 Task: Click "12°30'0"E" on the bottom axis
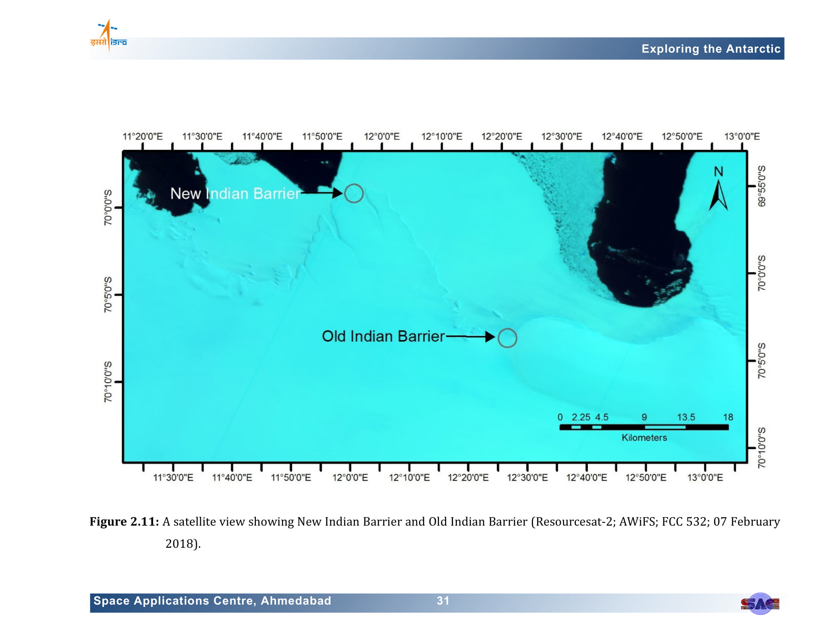[527, 477]
